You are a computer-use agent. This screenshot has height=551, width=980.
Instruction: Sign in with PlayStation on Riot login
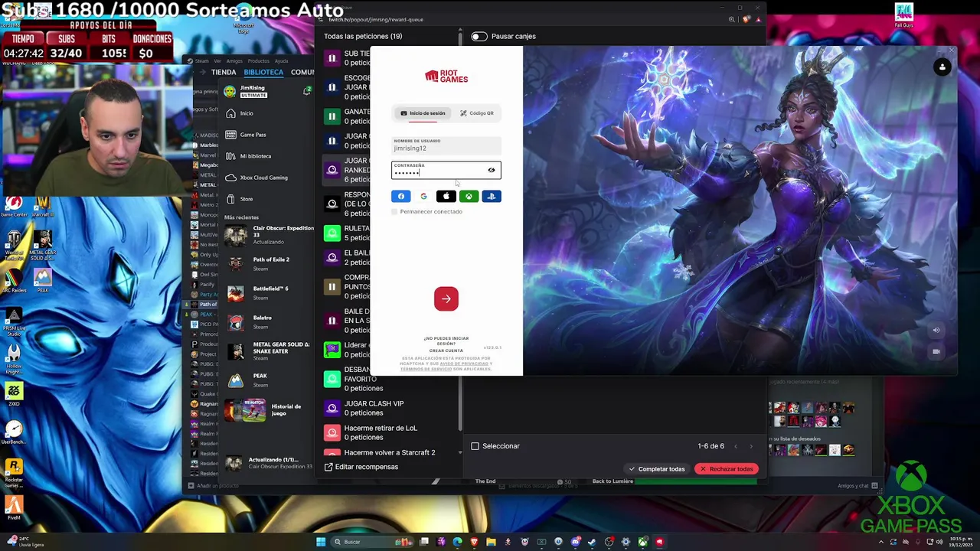pos(492,197)
